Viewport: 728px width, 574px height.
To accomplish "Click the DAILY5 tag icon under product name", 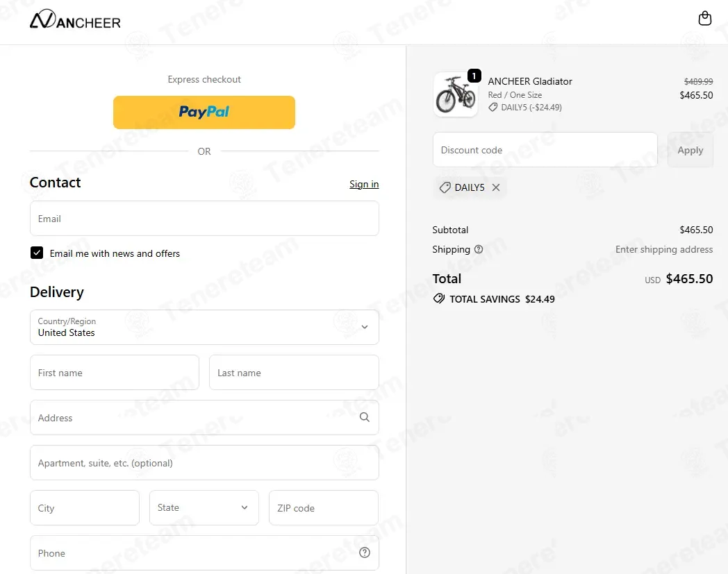I will (x=493, y=107).
